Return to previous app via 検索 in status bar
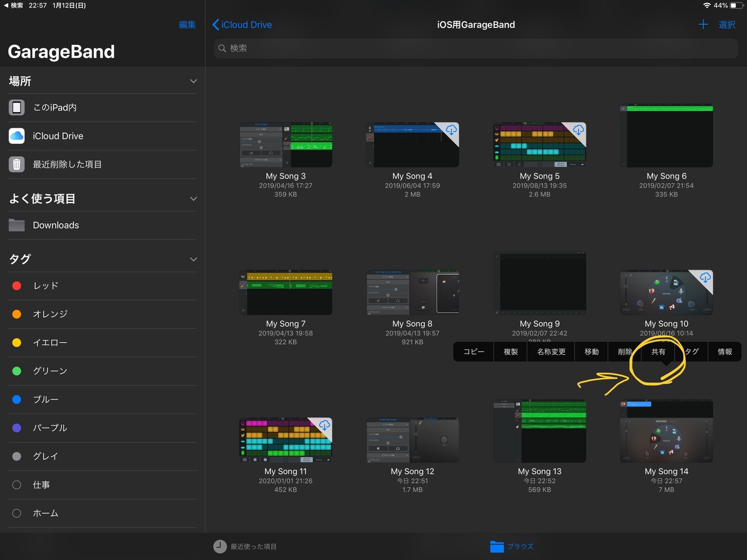747x560 pixels. [13, 5]
